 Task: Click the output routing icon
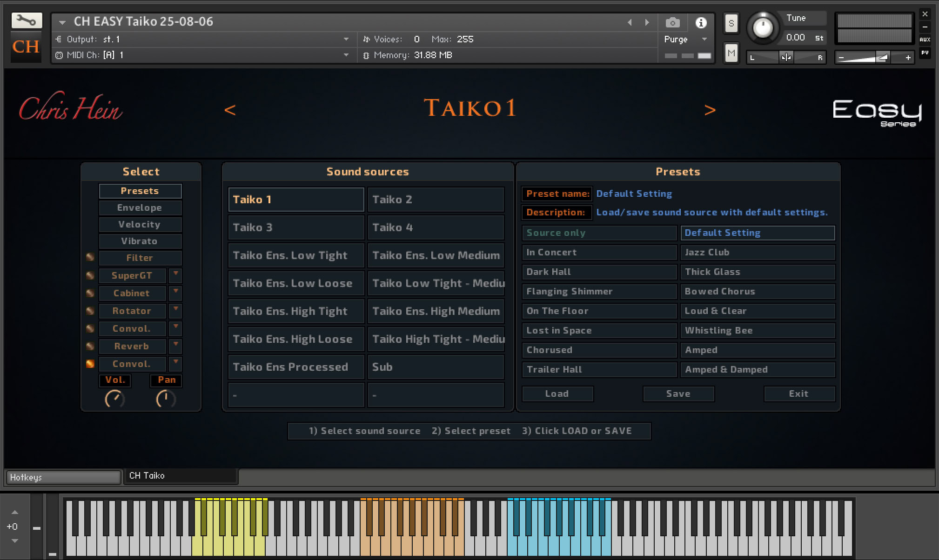click(x=59, y=39)
